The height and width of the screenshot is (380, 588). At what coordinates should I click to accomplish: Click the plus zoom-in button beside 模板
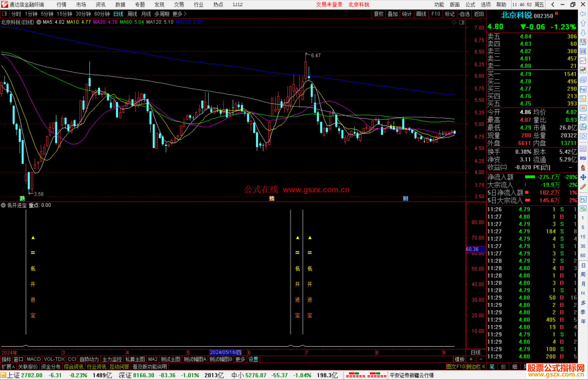tap(471, 359)
